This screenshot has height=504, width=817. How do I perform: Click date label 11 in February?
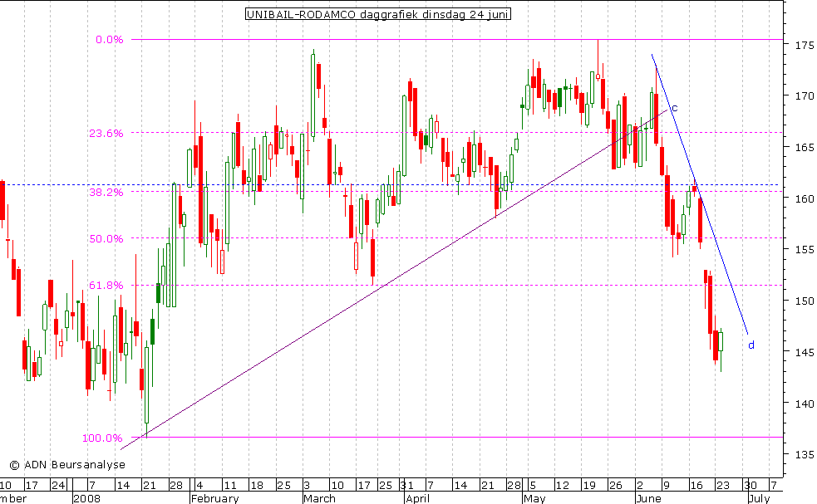coord(229,486)
